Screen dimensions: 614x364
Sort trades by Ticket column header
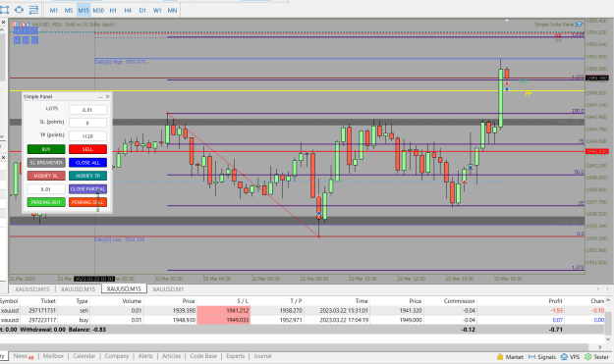click(x=48, y=300)
